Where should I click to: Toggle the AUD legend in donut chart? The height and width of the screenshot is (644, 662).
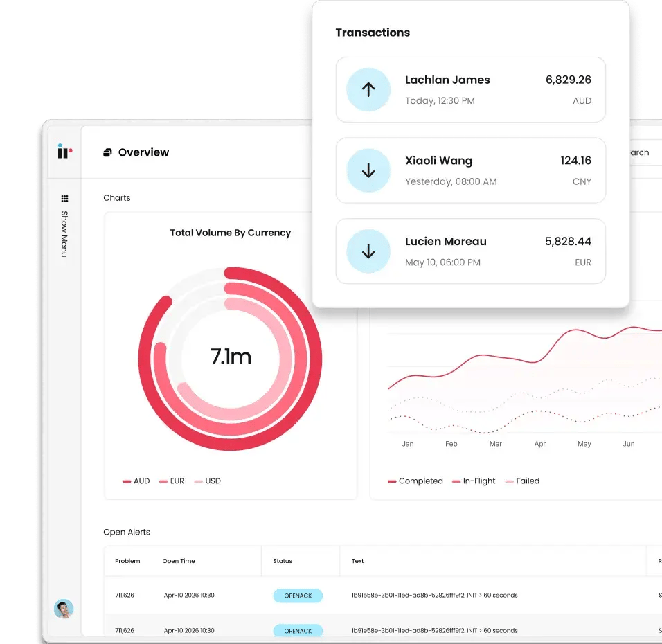(x=136, y=481)
